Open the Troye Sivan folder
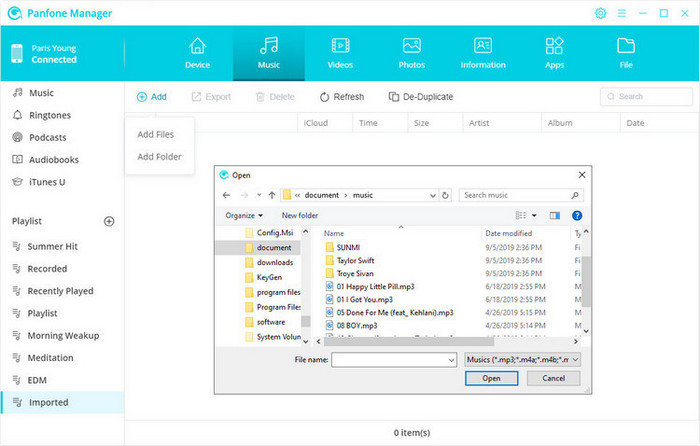This screenshot has height=446, width=700. 350,273
